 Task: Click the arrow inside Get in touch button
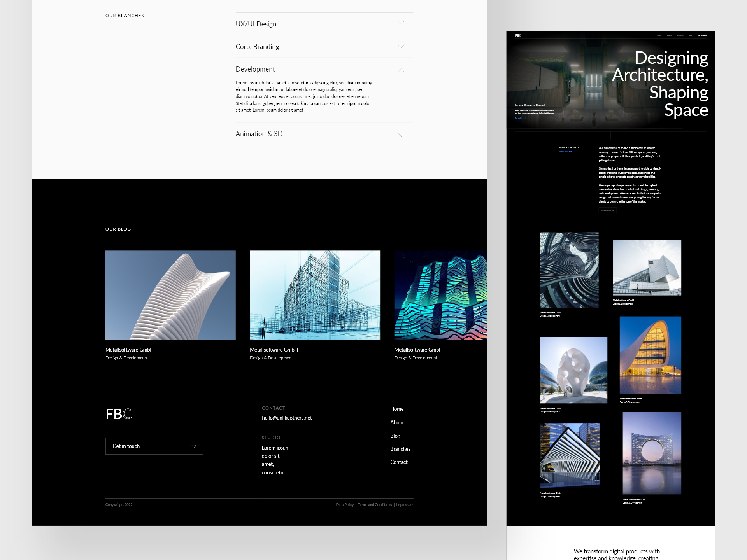click(x=193, y=446)
